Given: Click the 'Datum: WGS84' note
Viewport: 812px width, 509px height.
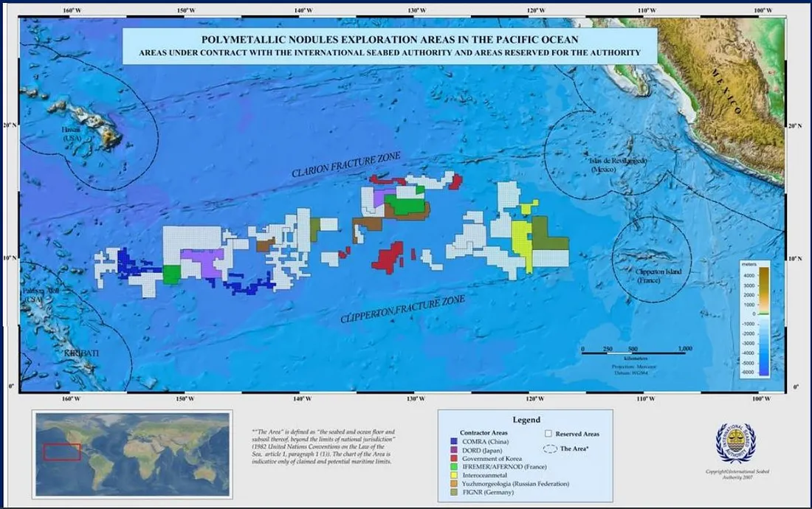Looking at the screenshot, I should click(x=631, y=373).
